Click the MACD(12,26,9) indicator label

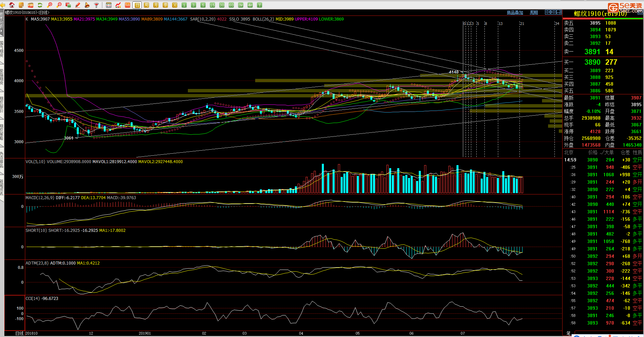tap(40, 198)
